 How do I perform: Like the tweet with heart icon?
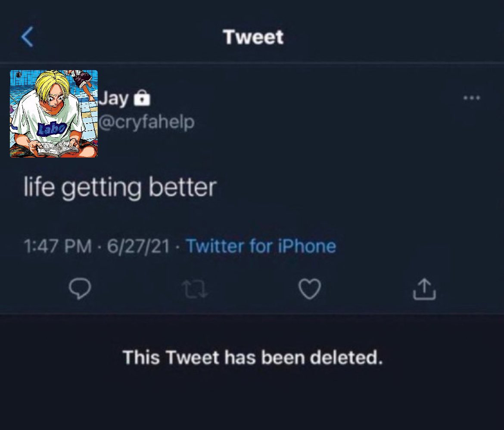tap(309, 288)
